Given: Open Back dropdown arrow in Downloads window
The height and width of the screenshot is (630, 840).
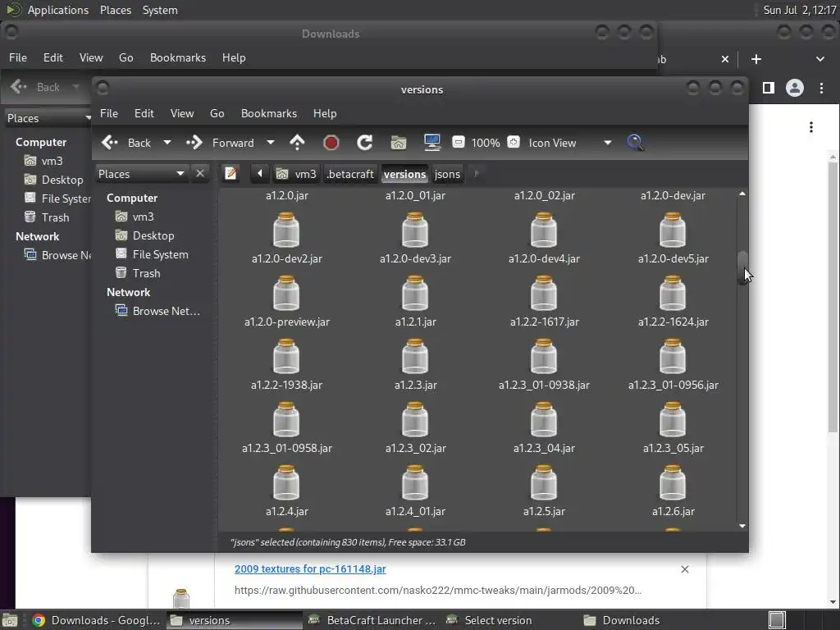Looking at the screenshot, I should (75, 87).
